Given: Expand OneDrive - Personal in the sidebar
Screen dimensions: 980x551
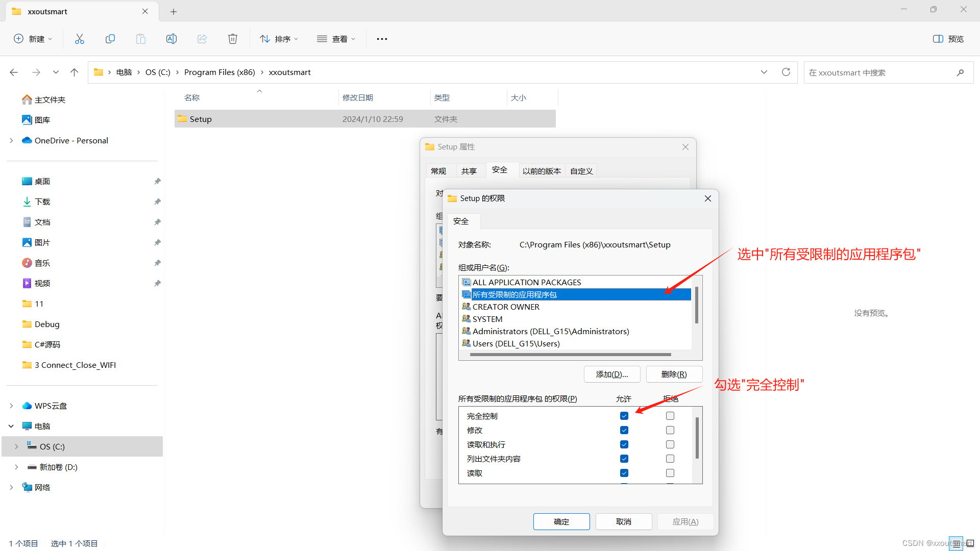Looking at the screenshot, I should tap(11, 140).
